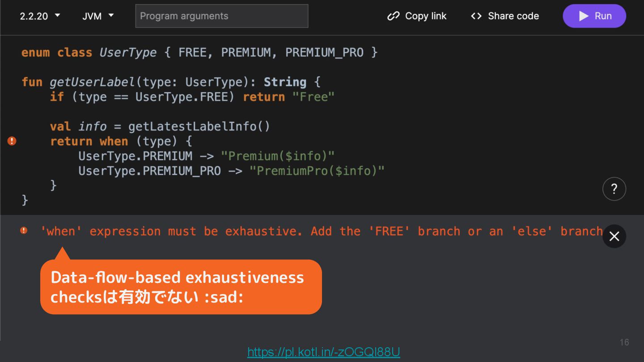Click the getLatestLabelInfo() call in code
The image size is (644, 362).
[x=199, y=126]
